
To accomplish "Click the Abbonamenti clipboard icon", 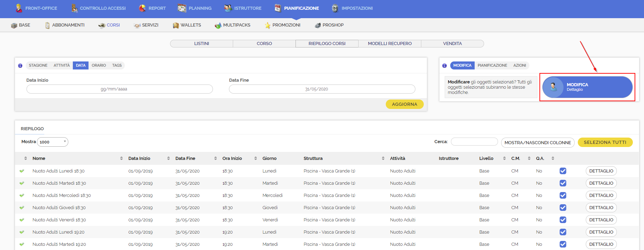I will click(47, 25).
